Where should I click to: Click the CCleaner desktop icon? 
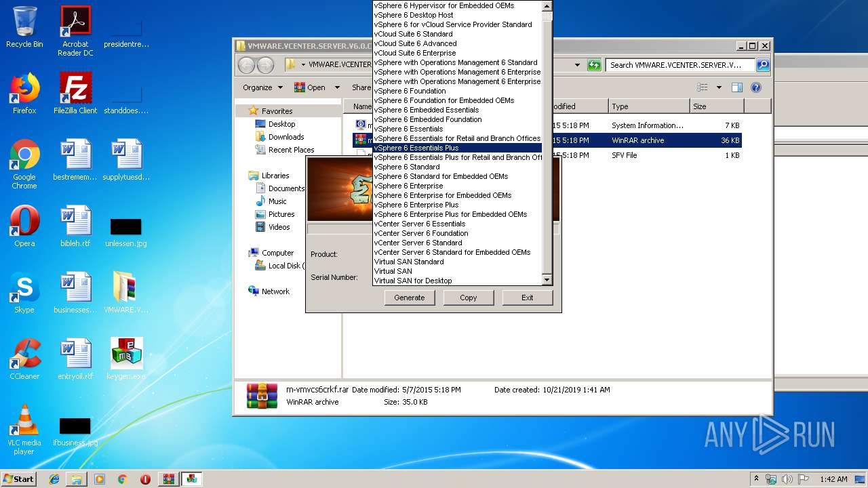coord(24,359)
